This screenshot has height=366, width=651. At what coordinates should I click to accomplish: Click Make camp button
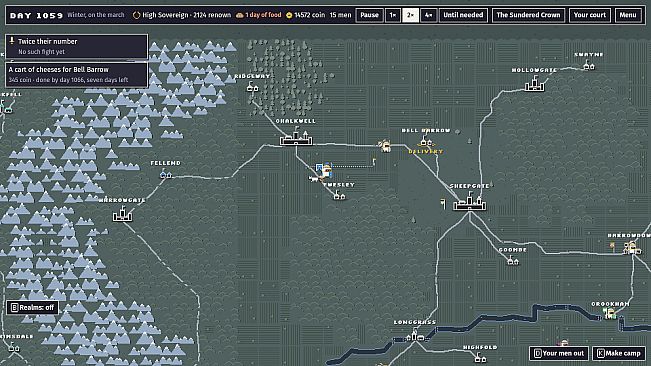click(x=619, y=353)
